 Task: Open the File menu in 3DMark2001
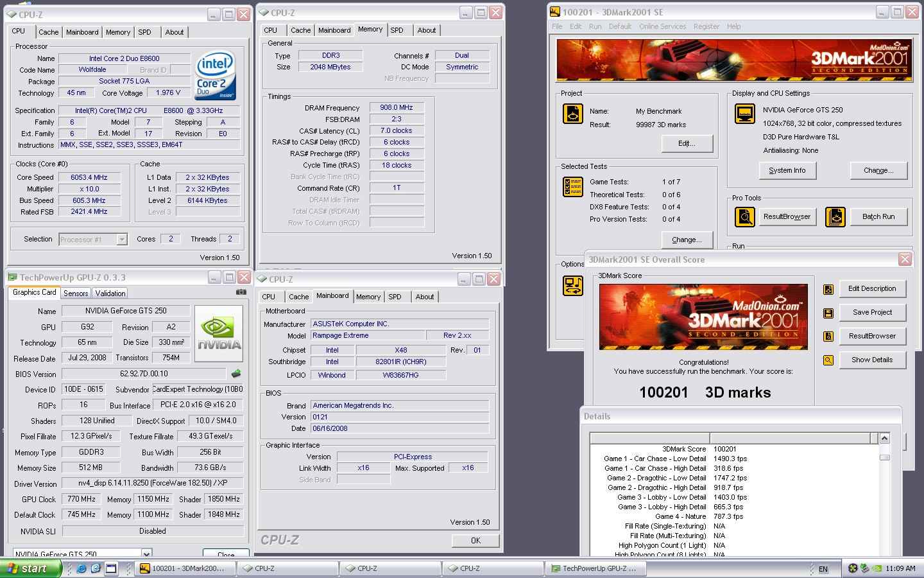[557, 26]
